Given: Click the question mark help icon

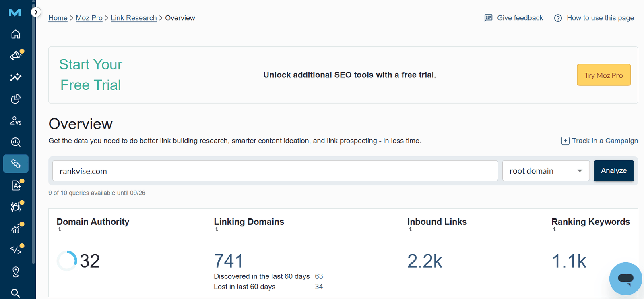Looking at the screenshot, I should [558, 18].
